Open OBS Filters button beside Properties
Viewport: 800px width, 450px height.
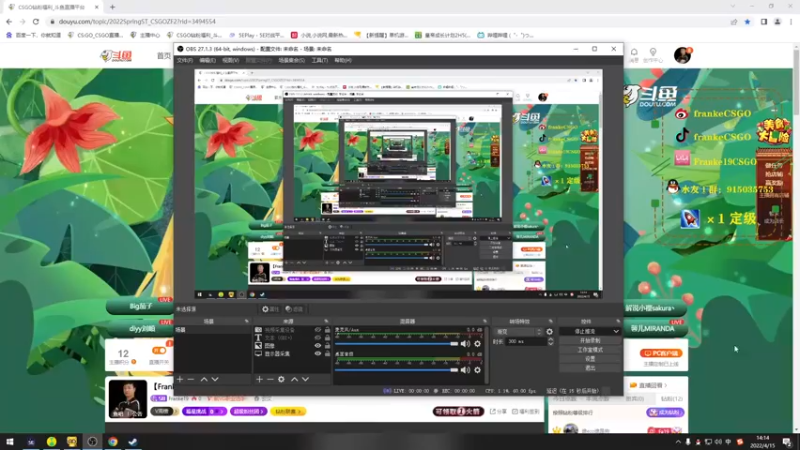pyautogui.click(x=294, y=309)
